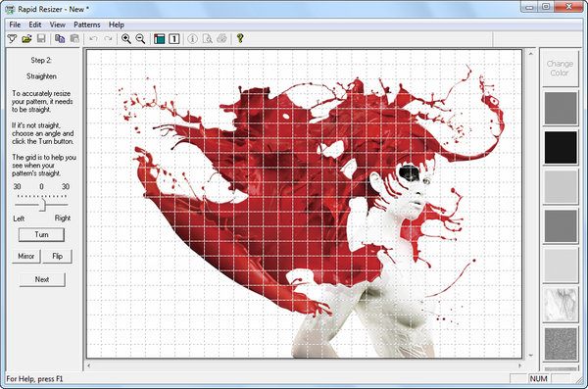Click the Copy toolbar icon

click(60, 38)
